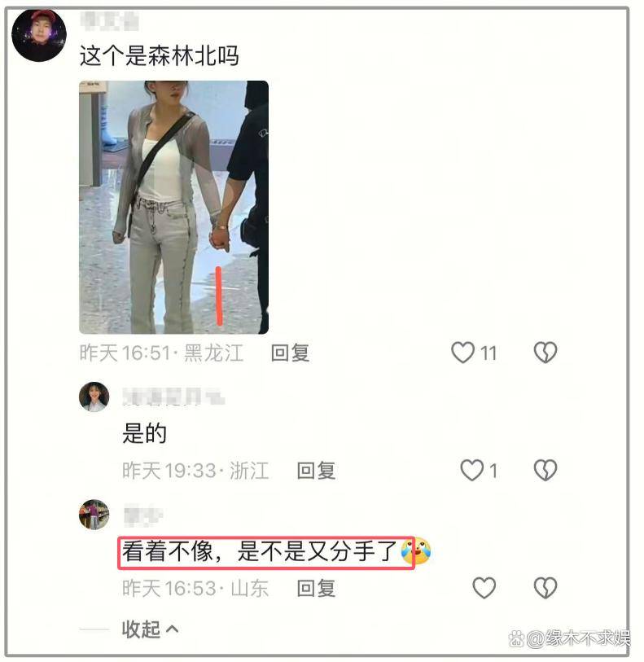This screenshot has height=662, width=644.
Task: Reply to the 16:53 山东 comment
Action: (316, 588)
